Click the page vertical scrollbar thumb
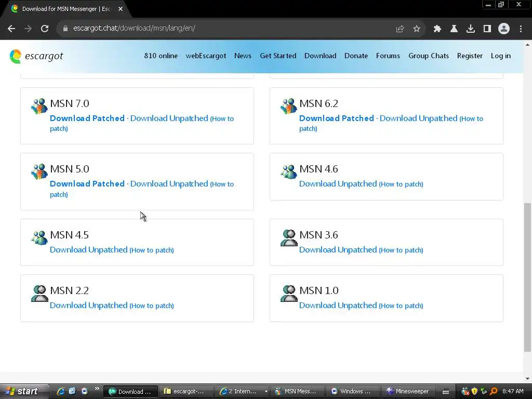This screenshot has height=399, width=532. (x=527, y=277)
